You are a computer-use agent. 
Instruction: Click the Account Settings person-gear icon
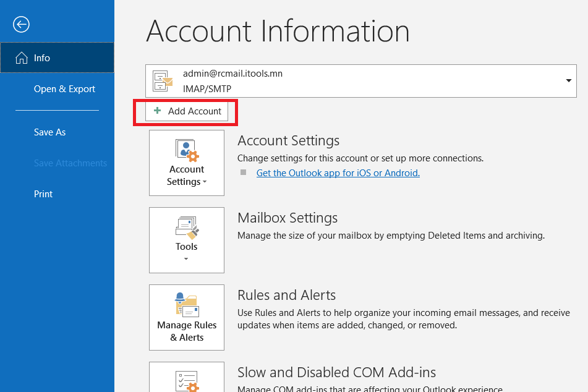point(187,150)
